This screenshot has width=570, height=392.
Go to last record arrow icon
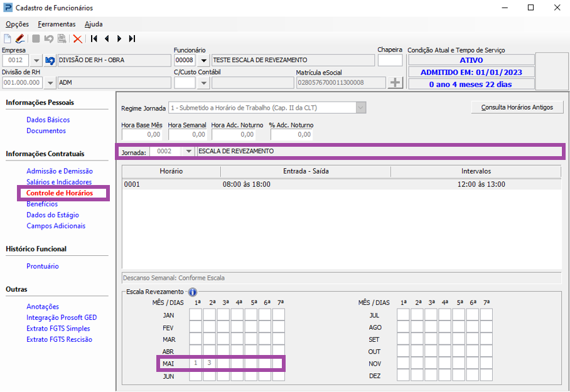pyautogui.click(x=132, y=38)
